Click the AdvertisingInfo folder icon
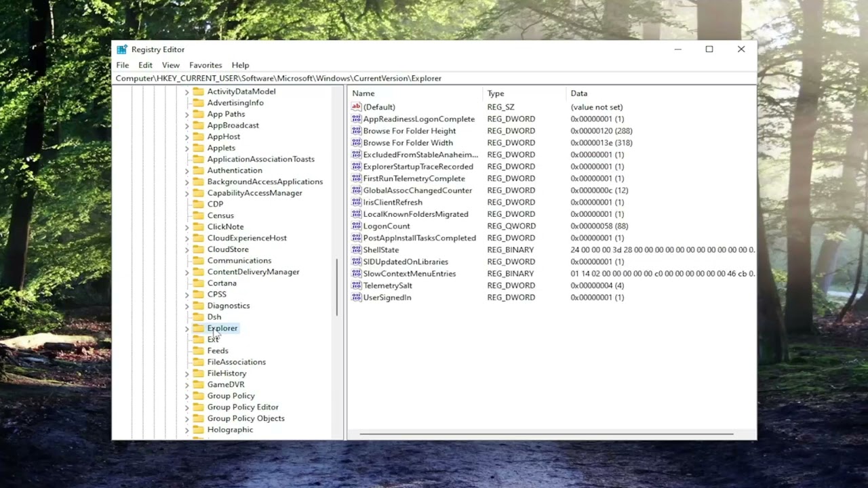868x488 pixels. click(198, 102)
